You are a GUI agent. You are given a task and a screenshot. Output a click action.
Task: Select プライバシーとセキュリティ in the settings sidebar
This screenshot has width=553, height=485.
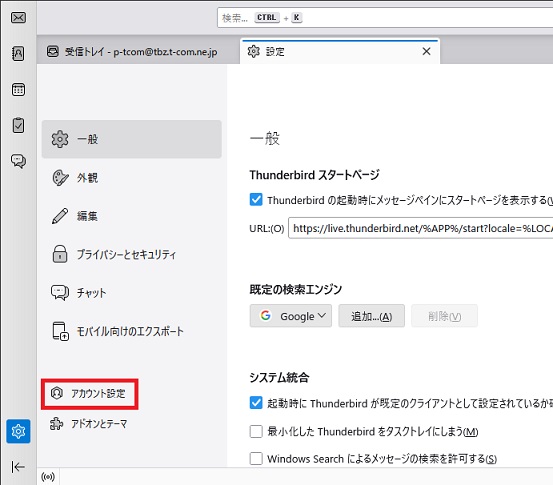(x=132, y=254)
